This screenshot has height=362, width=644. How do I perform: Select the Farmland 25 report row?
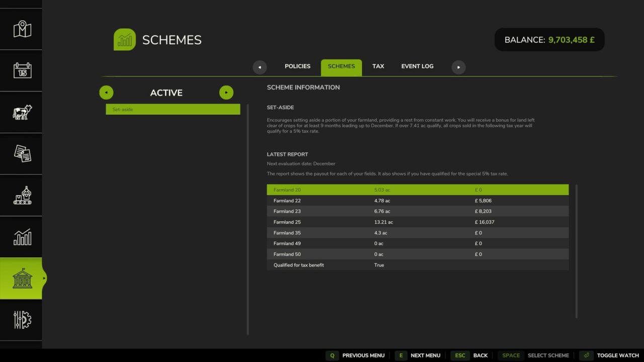coord(418,222)
